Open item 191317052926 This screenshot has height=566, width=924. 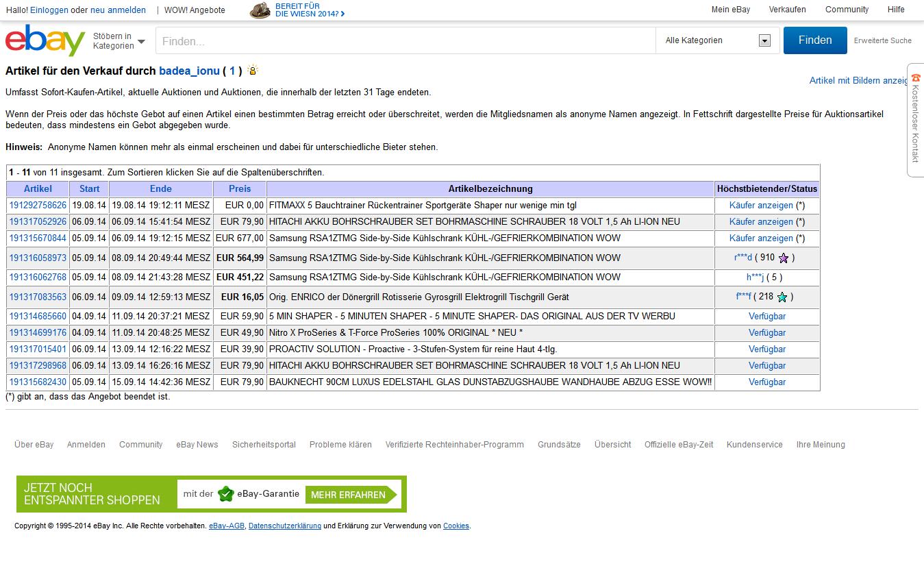click(38, 222)
